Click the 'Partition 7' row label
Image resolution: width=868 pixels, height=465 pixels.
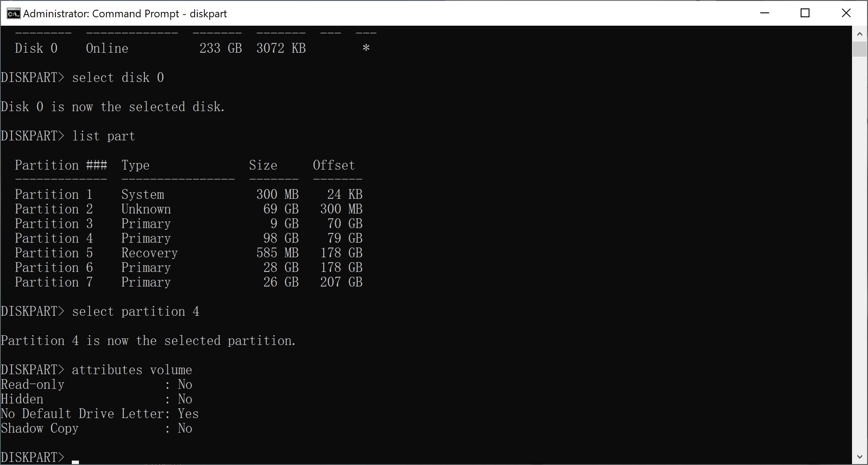(54, 282)
